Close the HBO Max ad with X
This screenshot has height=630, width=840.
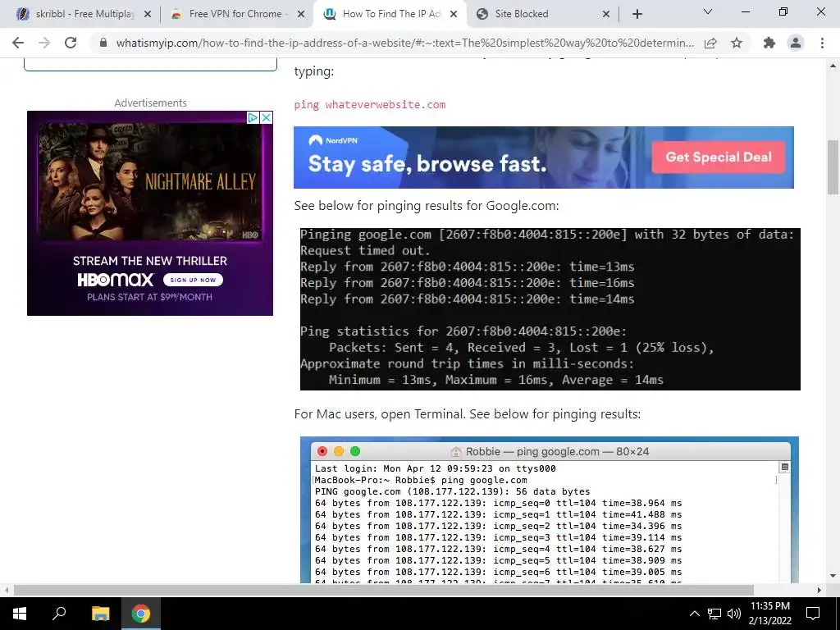[x=267, y=117]
